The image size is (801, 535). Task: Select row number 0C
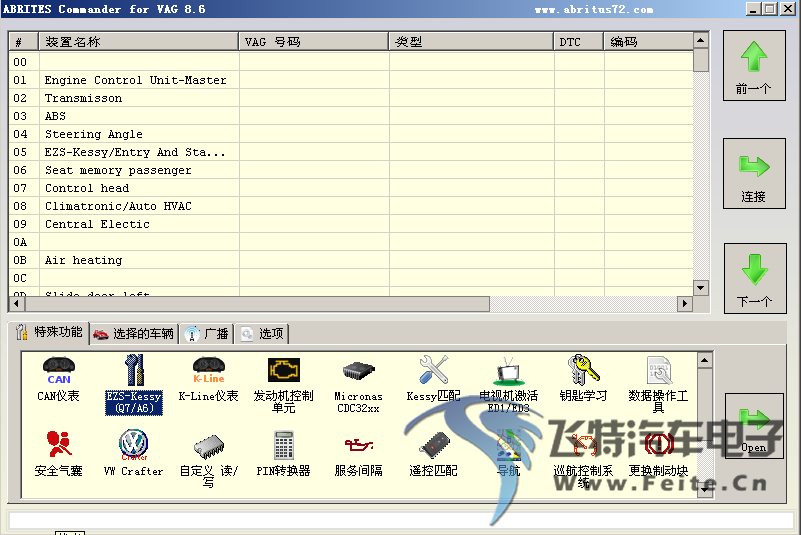[351, 278]
